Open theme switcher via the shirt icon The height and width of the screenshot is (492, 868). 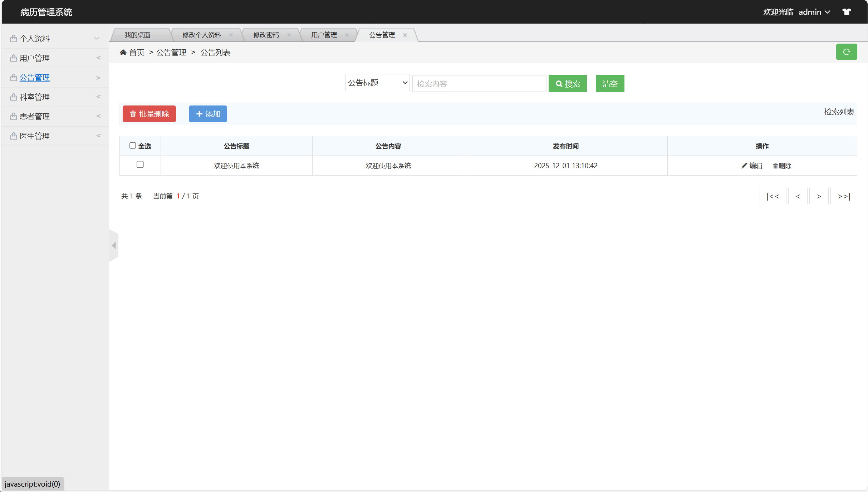[x=846, y=11]
